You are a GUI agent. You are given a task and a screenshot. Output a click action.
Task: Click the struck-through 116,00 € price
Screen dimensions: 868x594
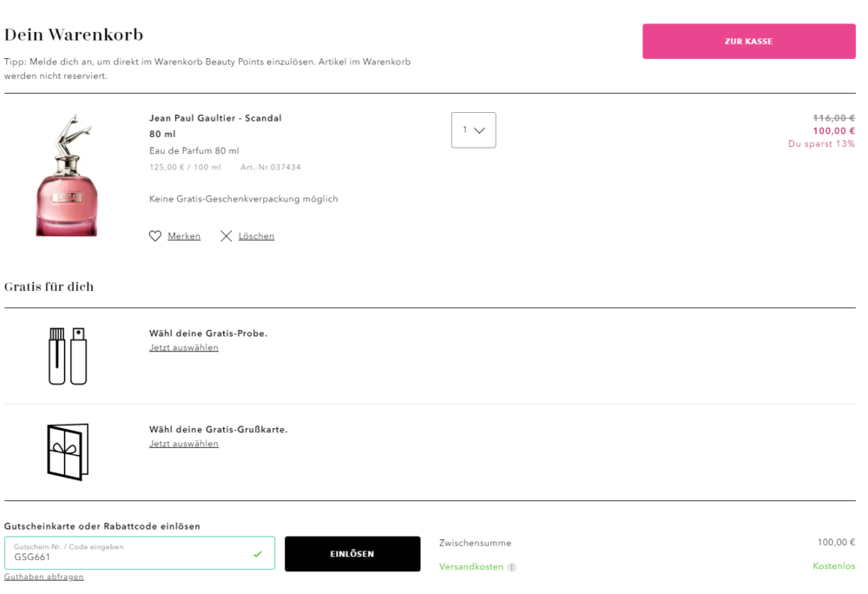[x=833, y=118]
